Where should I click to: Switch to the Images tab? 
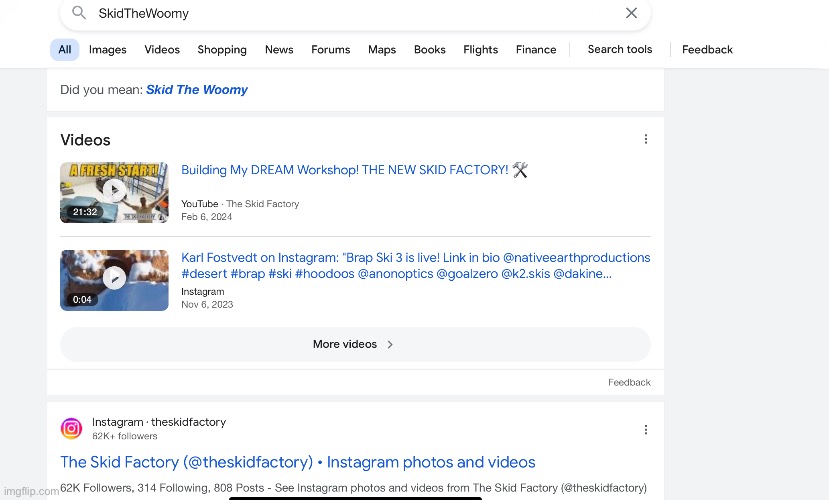[107, 49]
